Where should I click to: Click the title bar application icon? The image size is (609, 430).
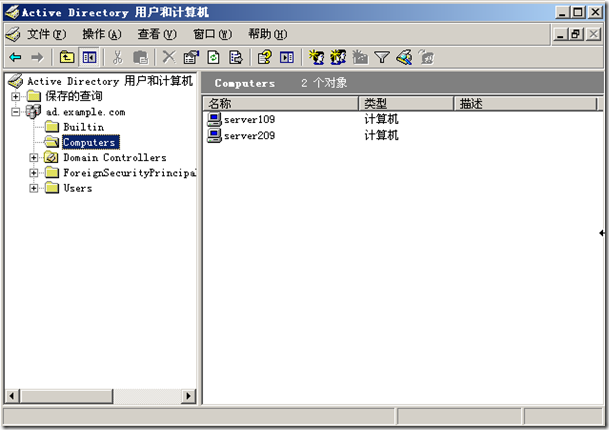coord(12,12)
